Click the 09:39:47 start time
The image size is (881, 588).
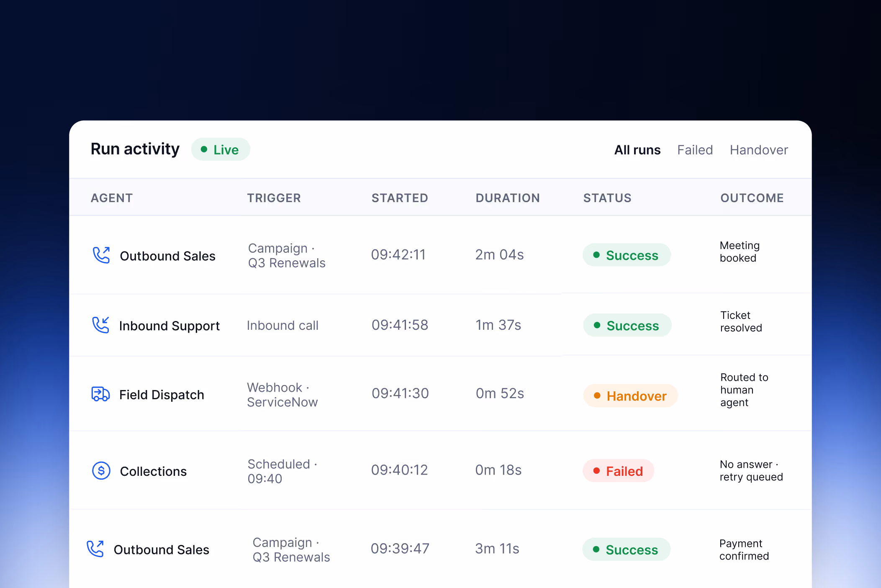pos(400,548)
